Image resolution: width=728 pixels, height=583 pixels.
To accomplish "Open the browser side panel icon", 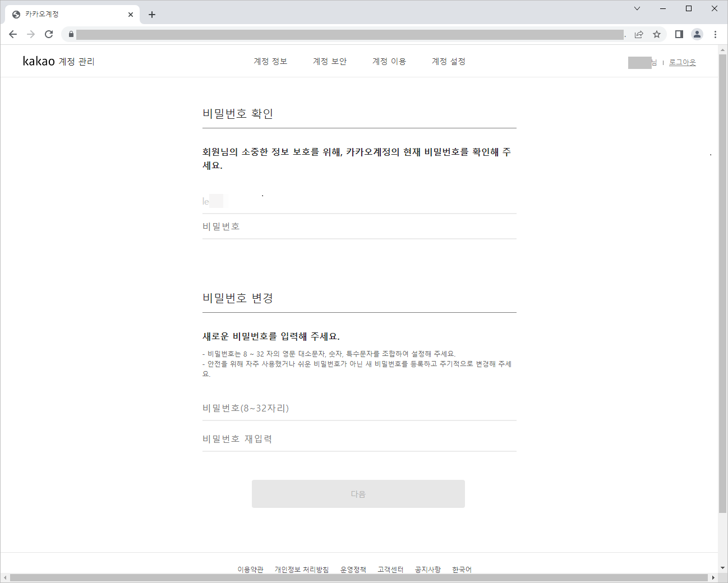I will tap(679, 34).
